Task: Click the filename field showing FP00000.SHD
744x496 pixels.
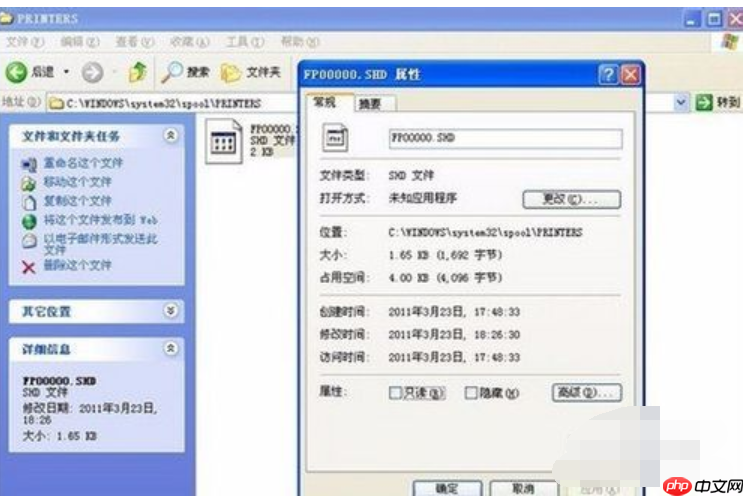Action: [x=505, y=138]
